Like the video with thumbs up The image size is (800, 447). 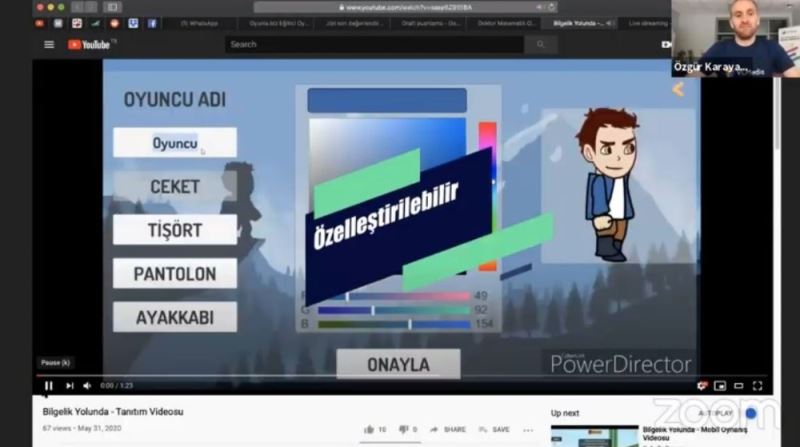pos(370,429)
